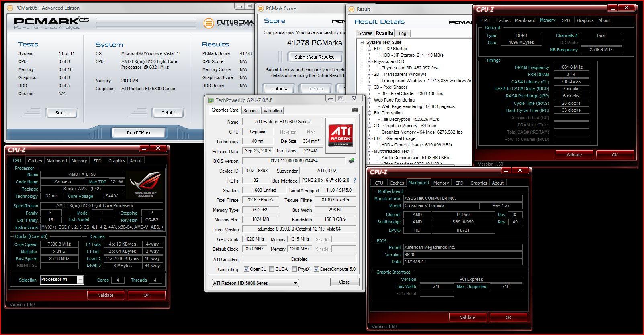Viewport: 644px width, 335px height.
Task: Click the NB Frequency value 2549.9 MHz
Action: coord(601,50)
